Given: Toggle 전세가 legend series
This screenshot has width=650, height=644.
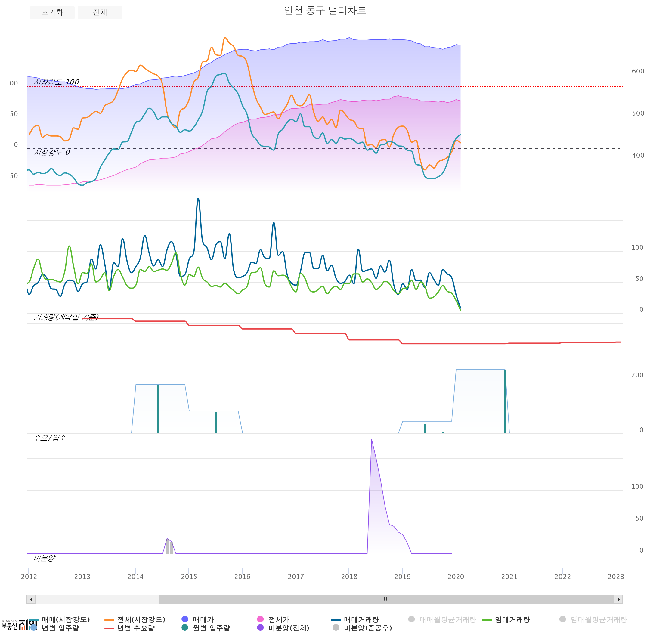Looking at the screenshot, I should point(273,619).
